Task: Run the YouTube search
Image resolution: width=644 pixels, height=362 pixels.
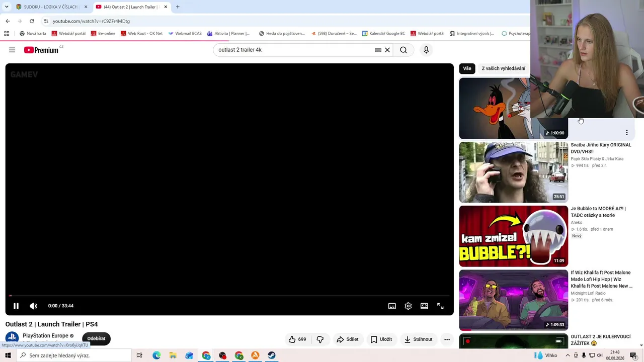Action: [404, 50]
